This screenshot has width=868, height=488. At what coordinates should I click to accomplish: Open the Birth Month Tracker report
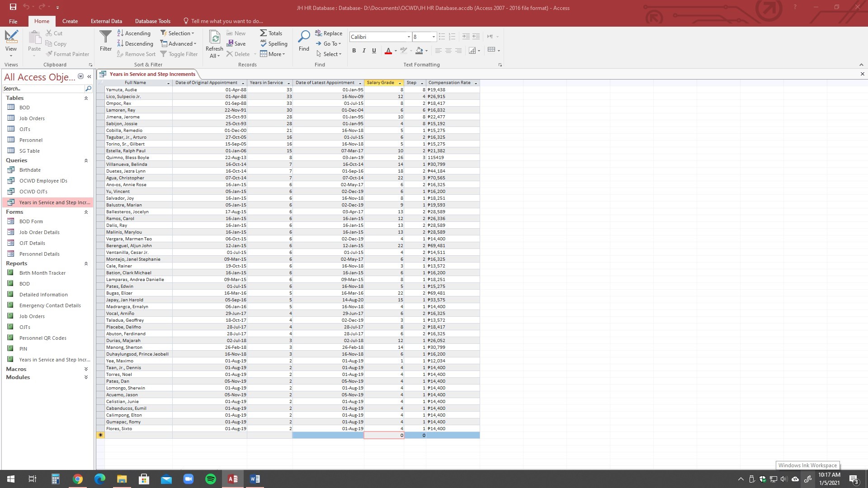(x=42, y=273)
